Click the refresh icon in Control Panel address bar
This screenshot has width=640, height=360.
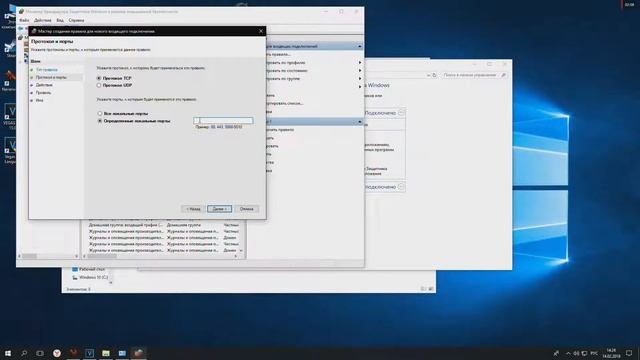[x=434, y=75]
